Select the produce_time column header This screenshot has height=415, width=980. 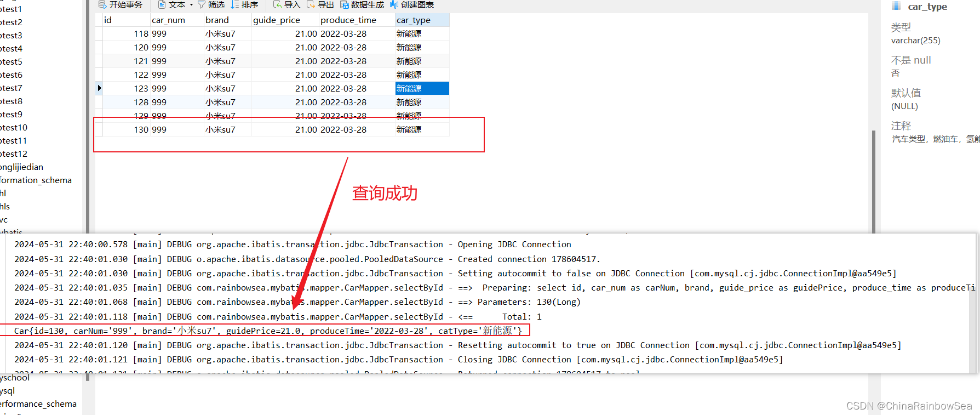pyautogui.click(x=357, y=20)
